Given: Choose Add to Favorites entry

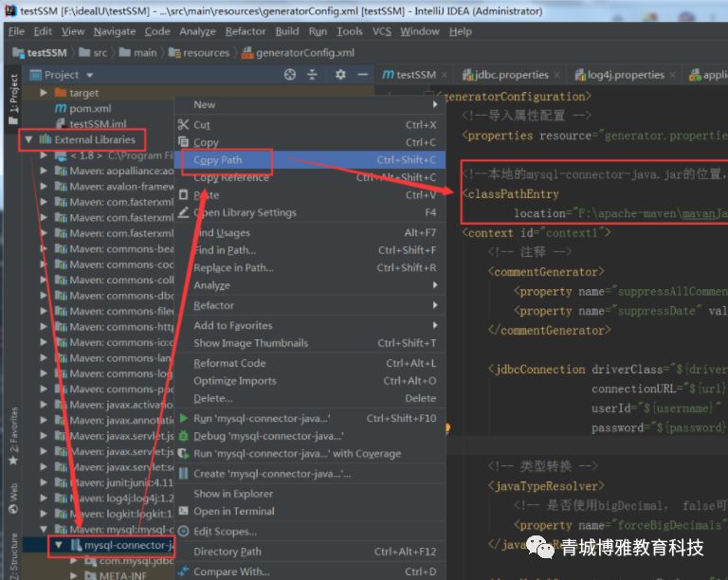Looking at the screenshot, I should coord(310,325).
